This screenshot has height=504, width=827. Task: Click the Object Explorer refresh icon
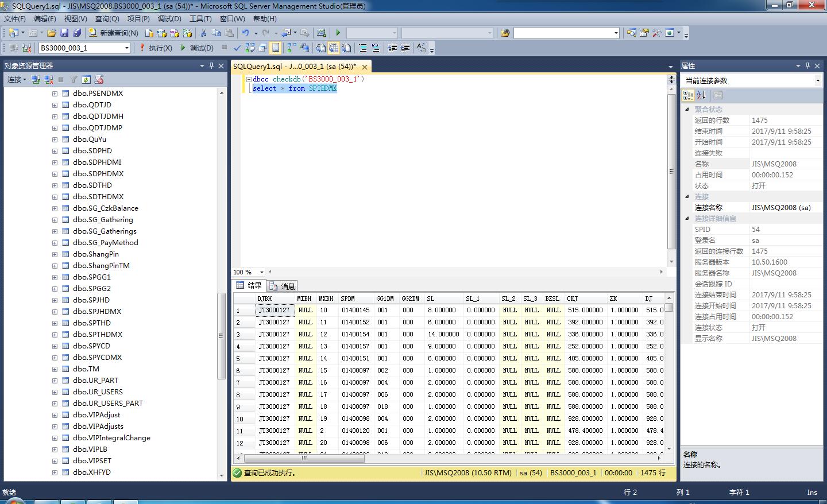coord(86,79)
